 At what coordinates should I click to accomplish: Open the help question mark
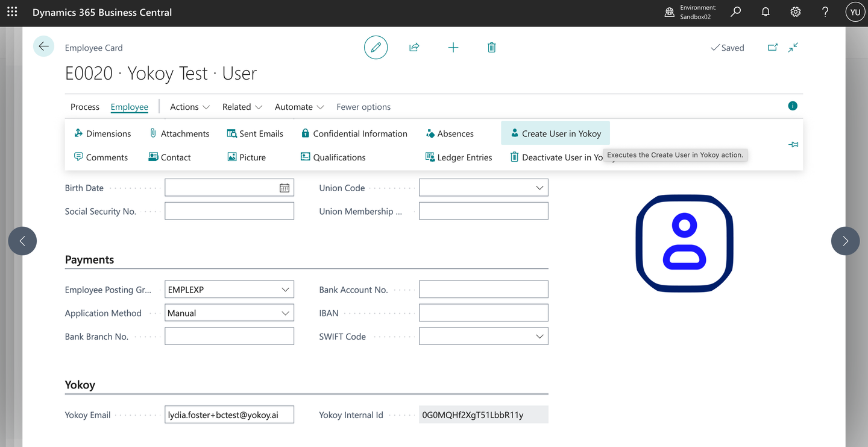[x=825, y=12]
